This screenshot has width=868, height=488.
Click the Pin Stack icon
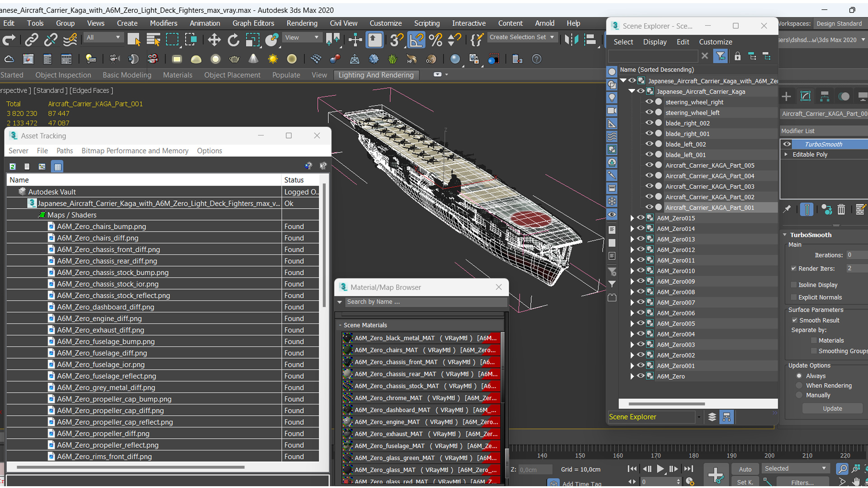[x=787, y=209]
